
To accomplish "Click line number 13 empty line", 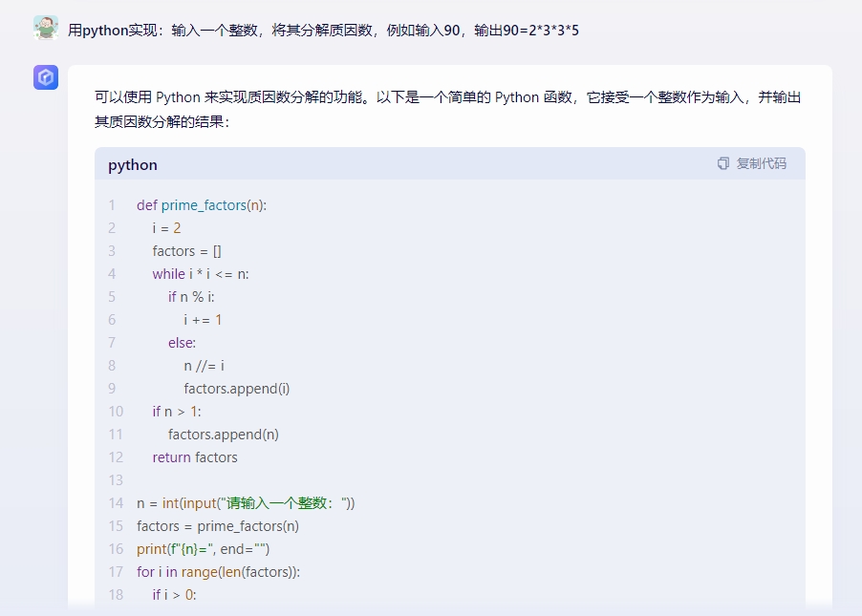I will 116,480.
